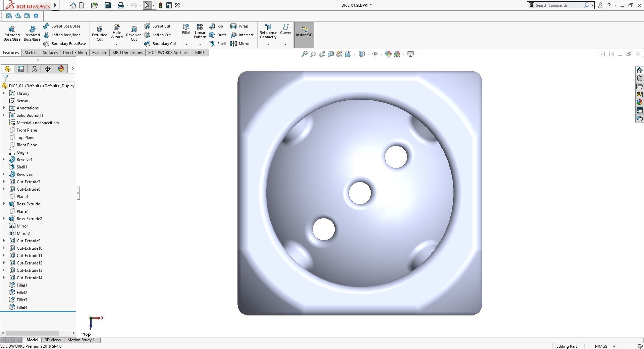
Task: Expand the History node
Action: coord(4,93)
